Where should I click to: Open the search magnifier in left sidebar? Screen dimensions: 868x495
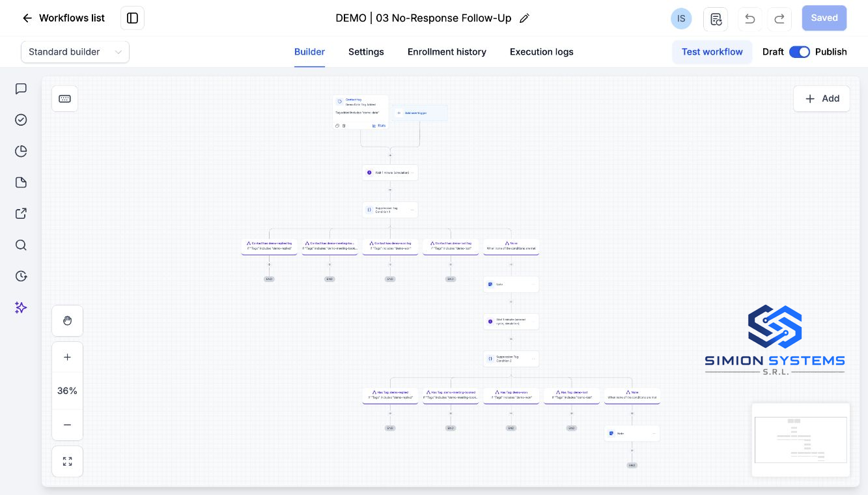[21, 245]
